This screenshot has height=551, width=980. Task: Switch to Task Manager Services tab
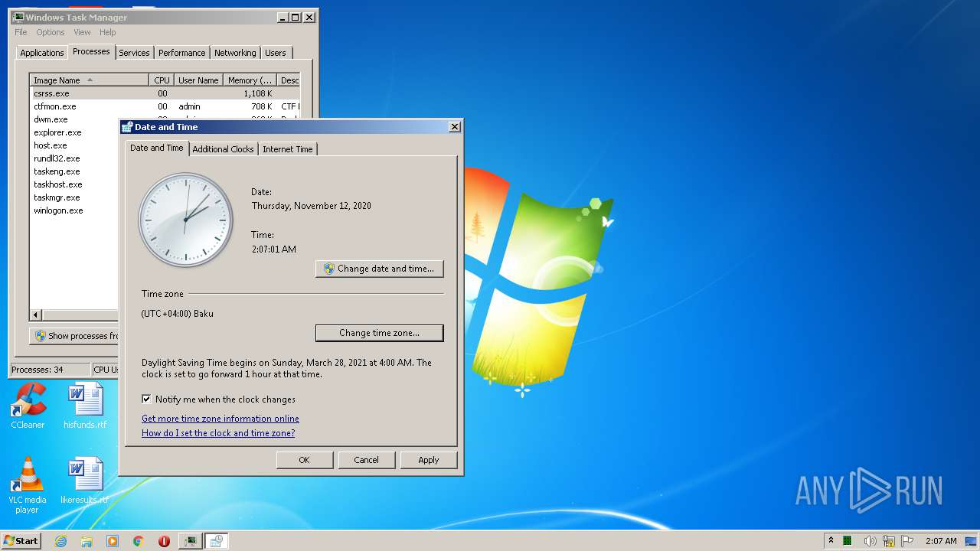click(134, 53)
